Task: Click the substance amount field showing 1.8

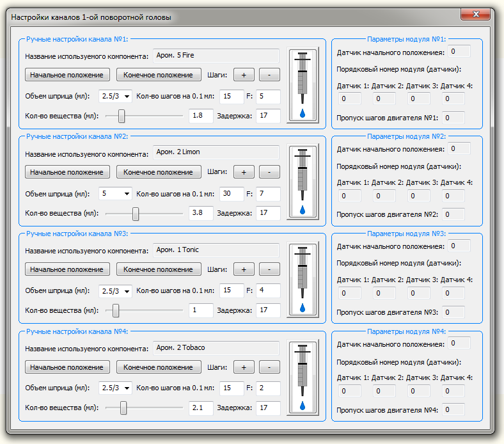Action: pyautogui.click(x=201, y=116)
